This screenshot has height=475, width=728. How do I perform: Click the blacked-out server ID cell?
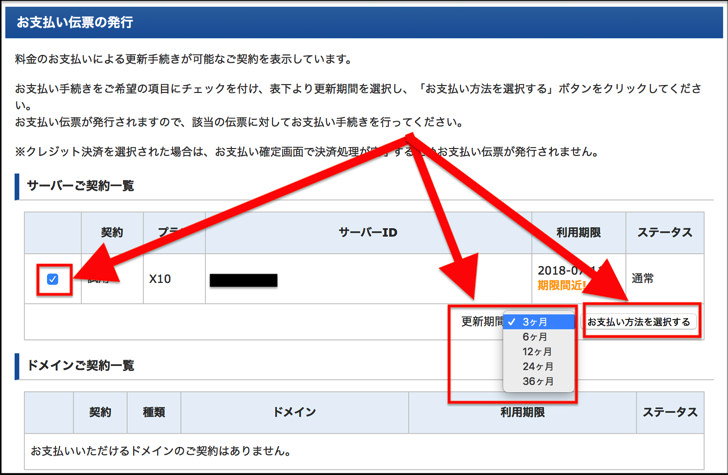pyautogui.click(x=368, y=279)
